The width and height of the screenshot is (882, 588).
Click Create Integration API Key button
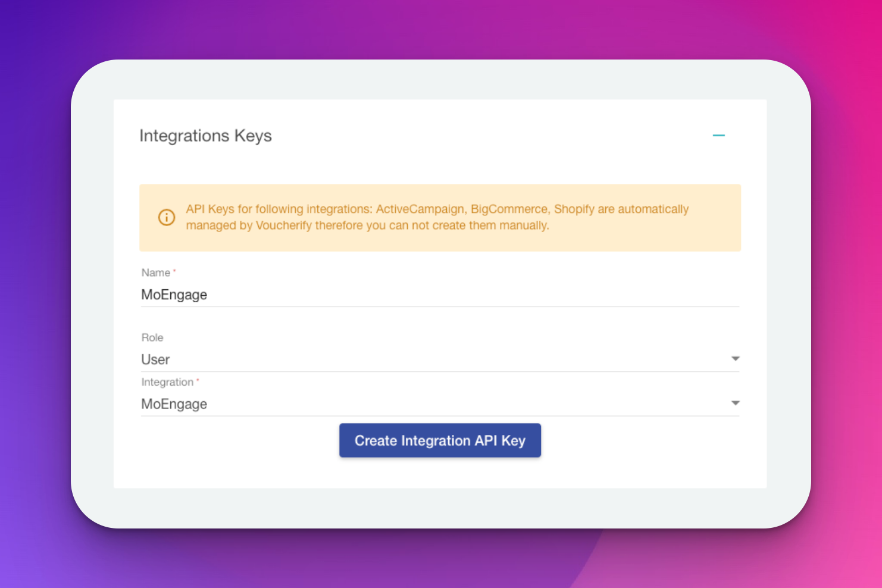click(440, 440)
